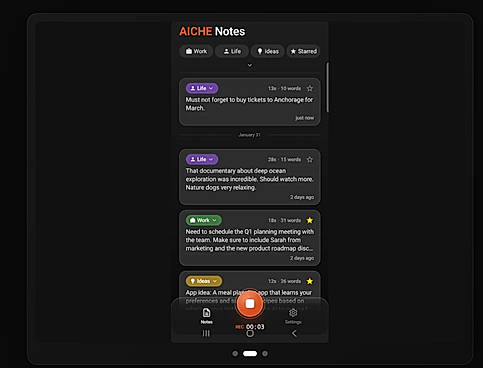
Task: Star the deep ocean documentary note
Action: pos(310,159)
